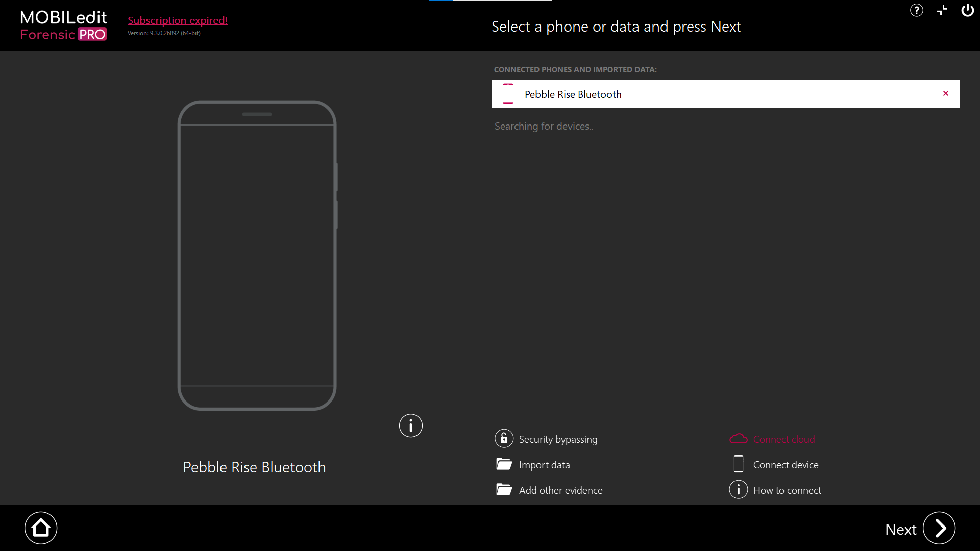980x551 pixels.
Task: Click the Security bypassing lock icon
Action: (x=504, y=439)
